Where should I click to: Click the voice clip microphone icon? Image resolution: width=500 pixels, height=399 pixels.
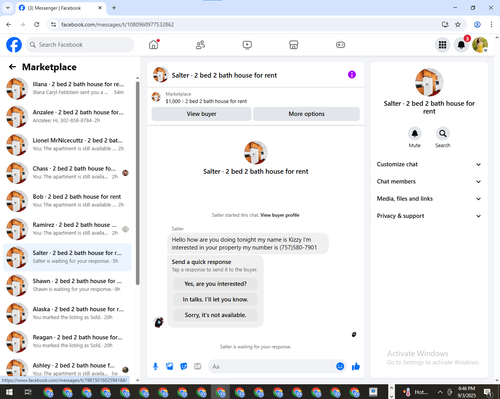tap(155, 367)
